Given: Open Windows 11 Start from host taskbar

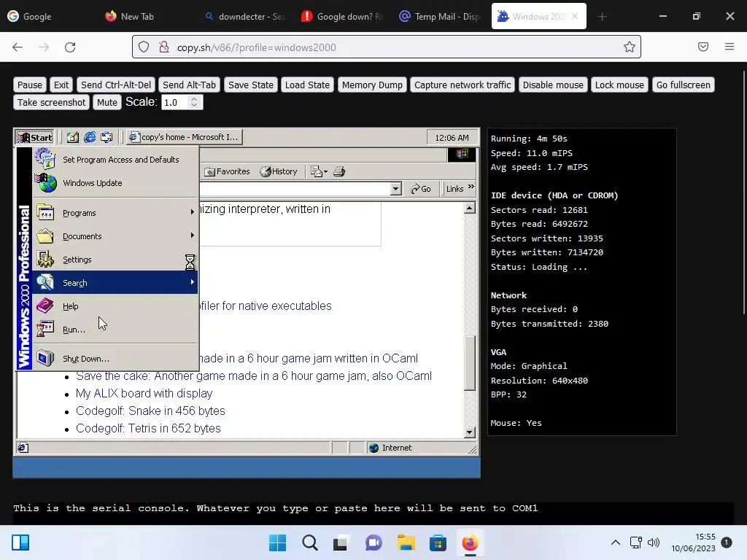Looking at the screenshot, I should 278,542.
